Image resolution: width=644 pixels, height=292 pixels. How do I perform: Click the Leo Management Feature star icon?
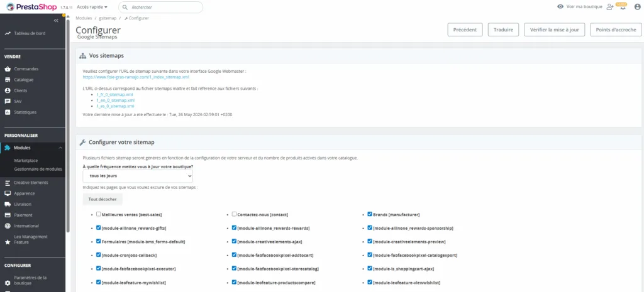pyautogui.click(x=8, y=242)
